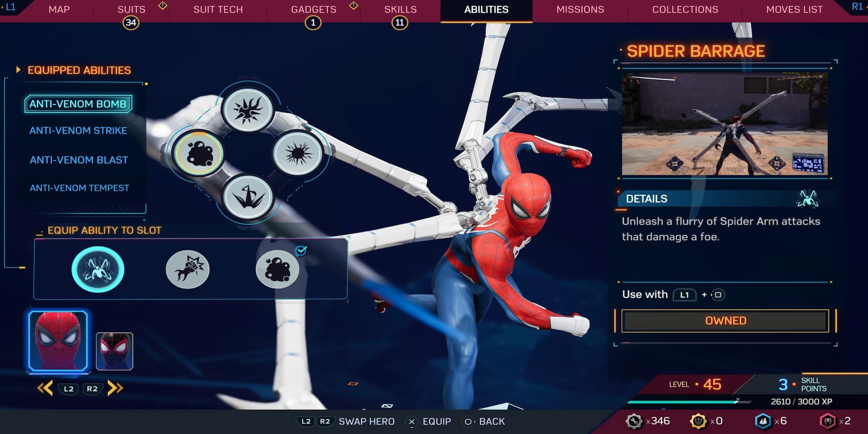Open the SKILLS tab
This screenshot has height=434, width=868.
tap(400, 10)
